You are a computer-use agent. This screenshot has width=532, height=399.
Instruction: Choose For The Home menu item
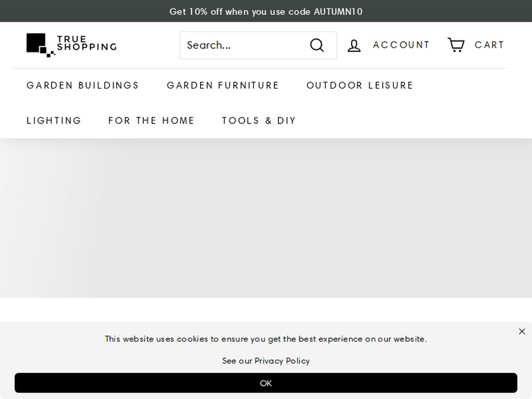pos(152,120)
